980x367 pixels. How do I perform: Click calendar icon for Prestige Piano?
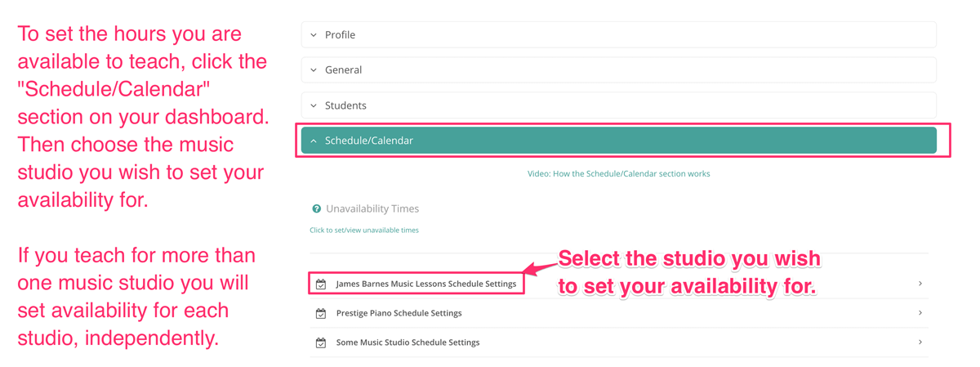tap(321, 314)
